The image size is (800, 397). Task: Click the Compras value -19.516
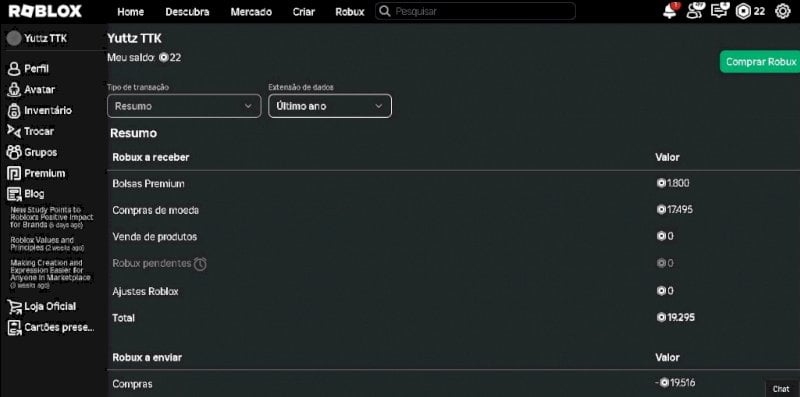click(x=675, y=383)
